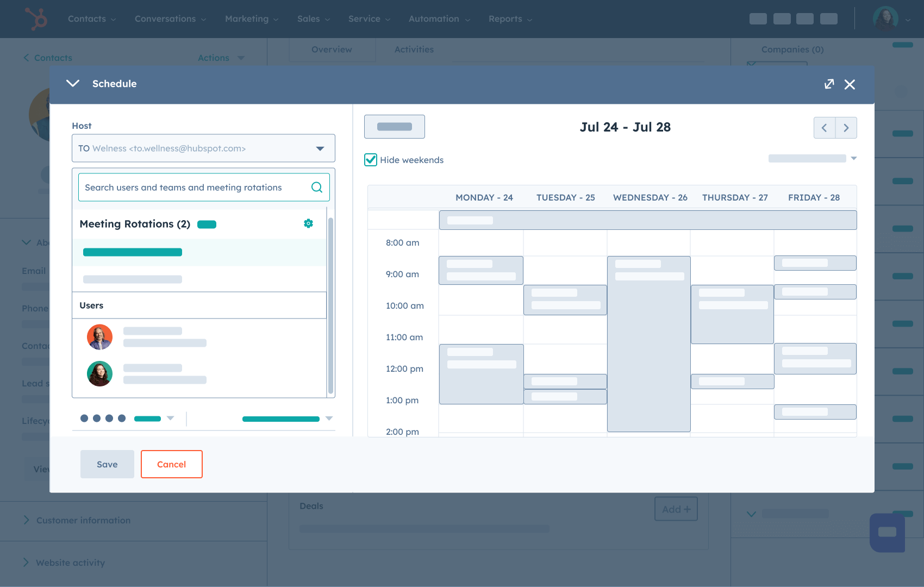This screenshot has height=587, width=924.
Task: Open the chat widget bubble
Action: coord(887,532)
